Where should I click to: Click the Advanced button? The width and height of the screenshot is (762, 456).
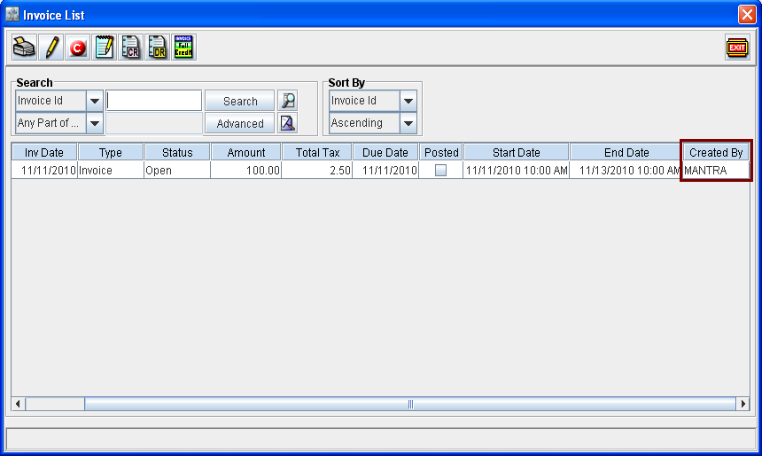point(240,123)
